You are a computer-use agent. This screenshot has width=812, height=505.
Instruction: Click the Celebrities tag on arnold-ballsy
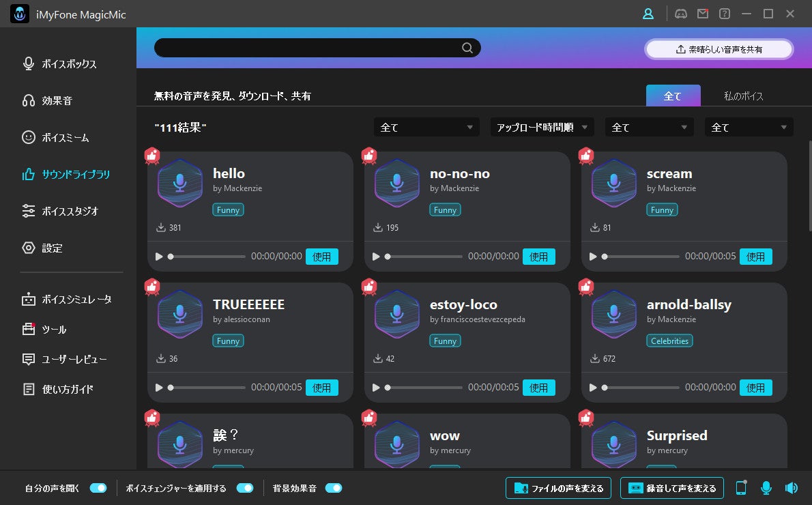click(669, 341)
